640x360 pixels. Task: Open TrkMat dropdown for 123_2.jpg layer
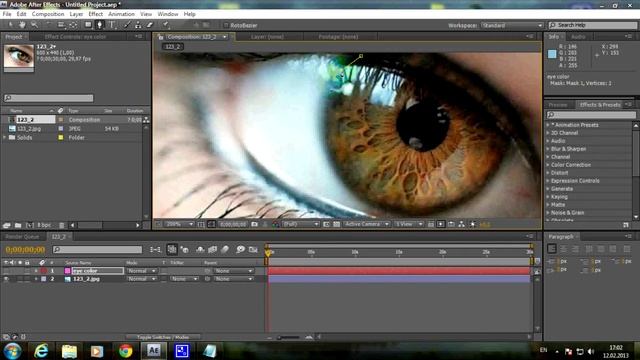pos(184,279)
